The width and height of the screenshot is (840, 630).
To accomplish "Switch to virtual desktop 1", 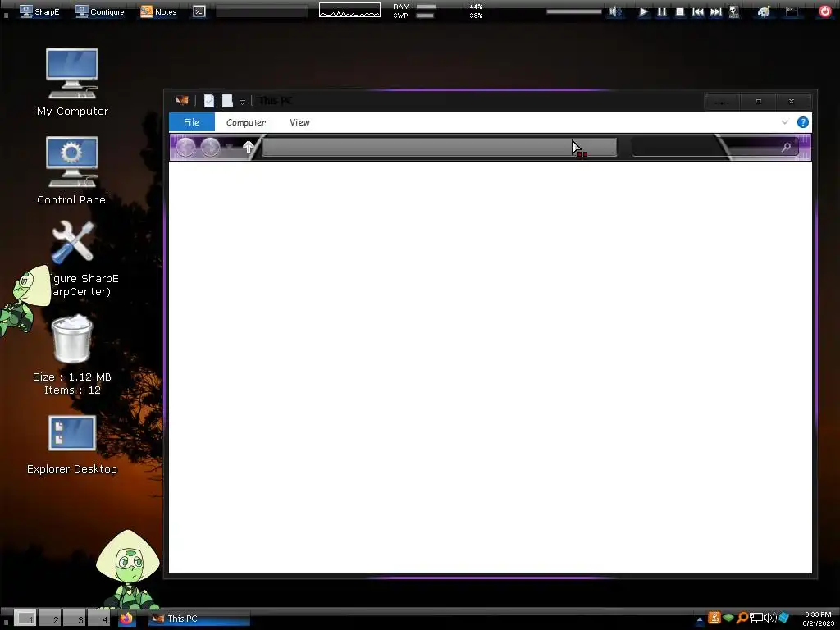I will click(x=25, y=619).
